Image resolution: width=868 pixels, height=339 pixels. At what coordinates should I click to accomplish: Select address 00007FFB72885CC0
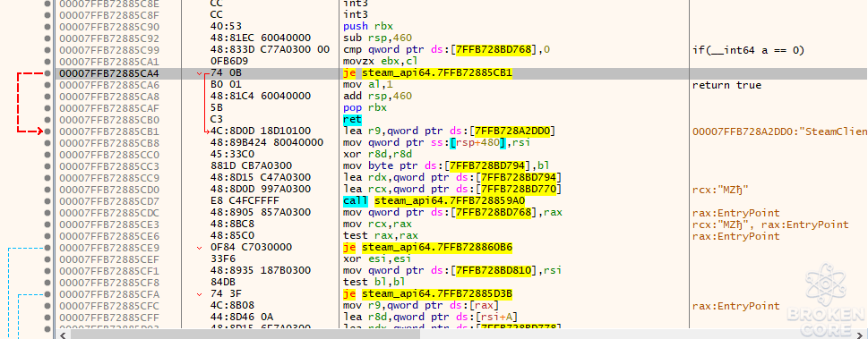tap(109, 154)
